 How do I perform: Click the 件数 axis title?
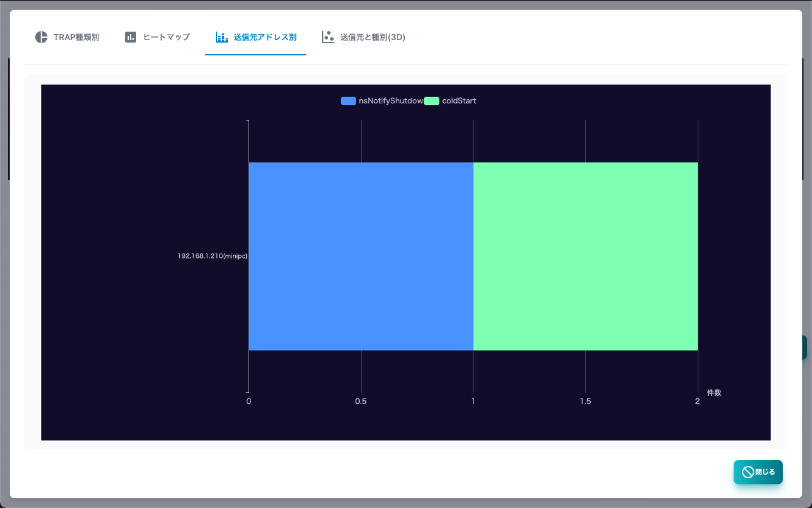[714, 393]
